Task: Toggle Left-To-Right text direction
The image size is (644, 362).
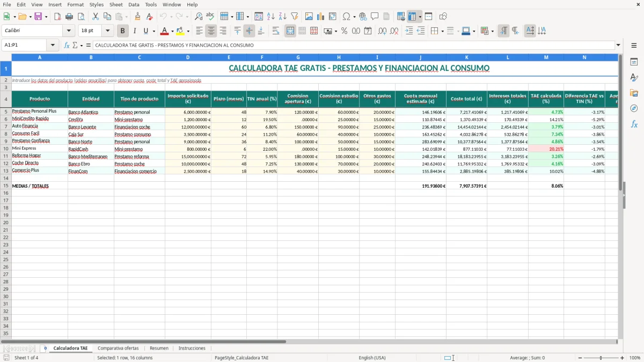Action: tap(503, 31)
